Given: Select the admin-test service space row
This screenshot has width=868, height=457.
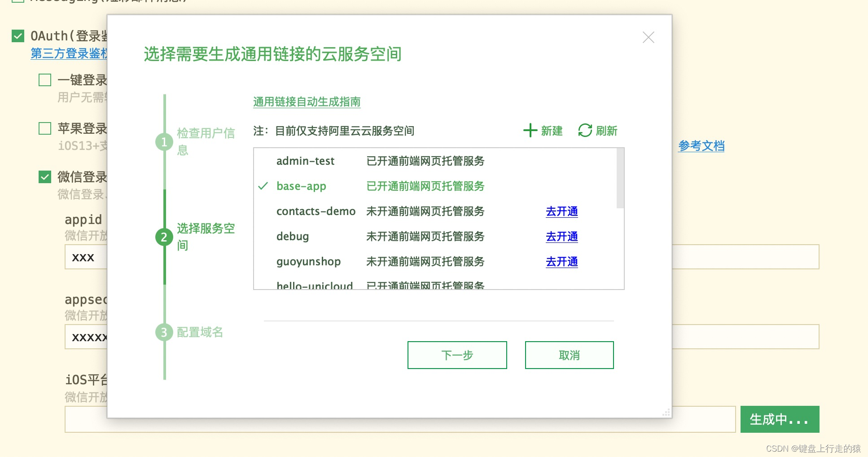Looking at the screenshot, I should coord(435,161).
